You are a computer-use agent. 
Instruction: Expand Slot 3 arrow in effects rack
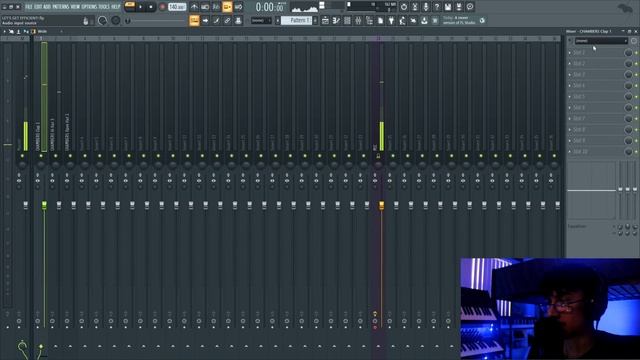point(570,75)
